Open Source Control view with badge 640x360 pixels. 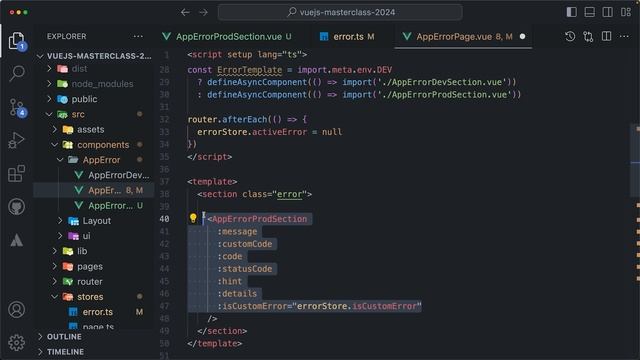point(17,107)
